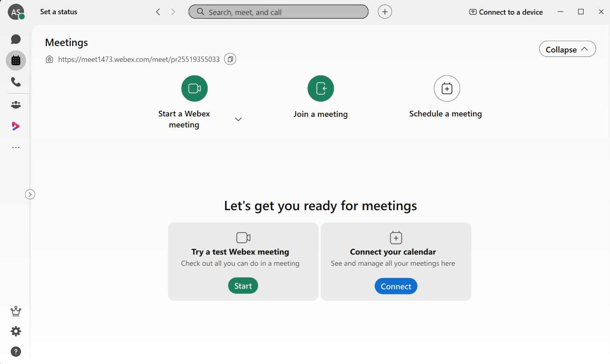Start a test Webex meeting
Image resolution: width=610 pixels, height=364 pixels.
(243, 286)
